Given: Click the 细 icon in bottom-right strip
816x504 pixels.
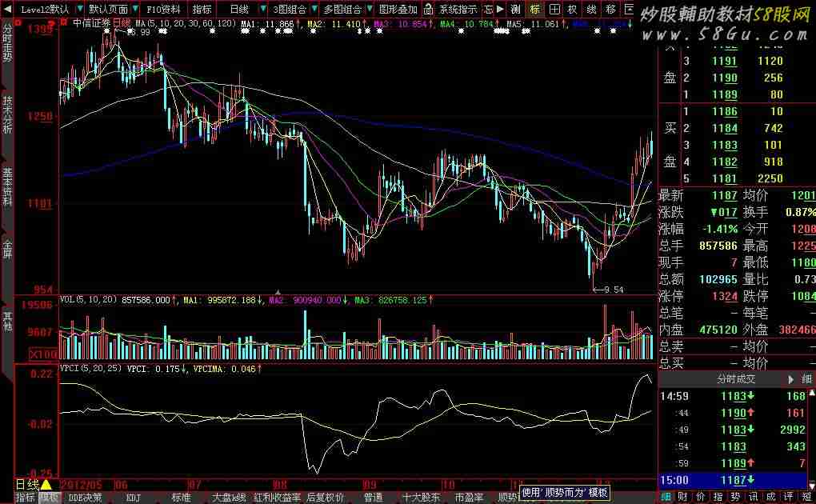Looking at the screenshot, I should [666, 498].
